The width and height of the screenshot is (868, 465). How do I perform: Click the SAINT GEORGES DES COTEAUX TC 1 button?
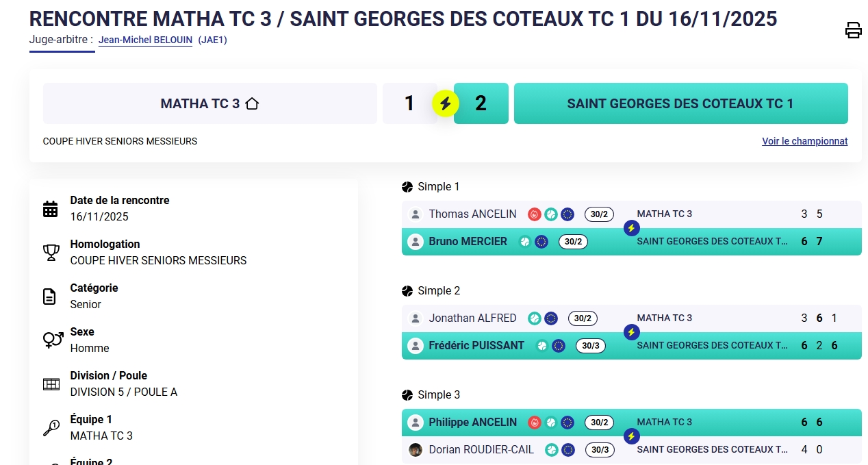click(680, 103)
